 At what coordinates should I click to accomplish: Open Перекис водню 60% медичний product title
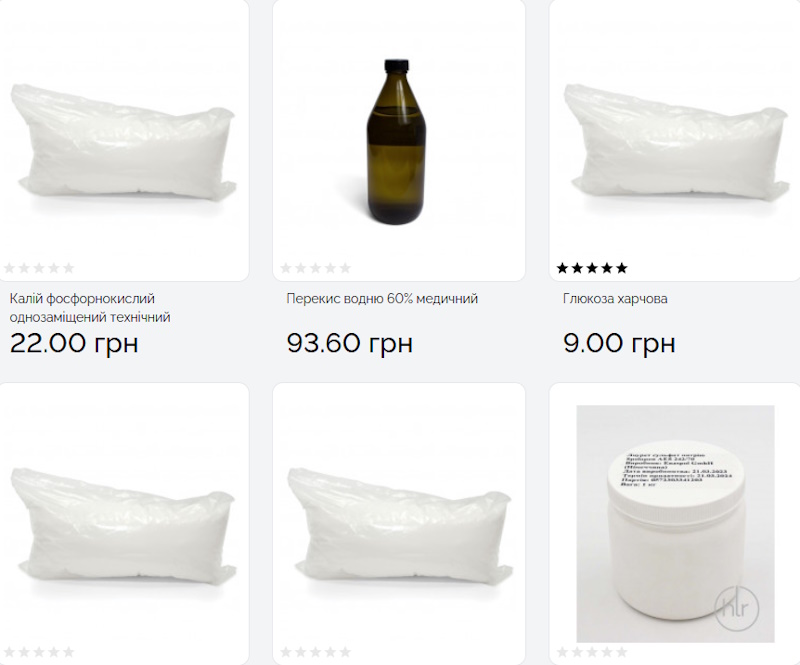coord(382,298)
